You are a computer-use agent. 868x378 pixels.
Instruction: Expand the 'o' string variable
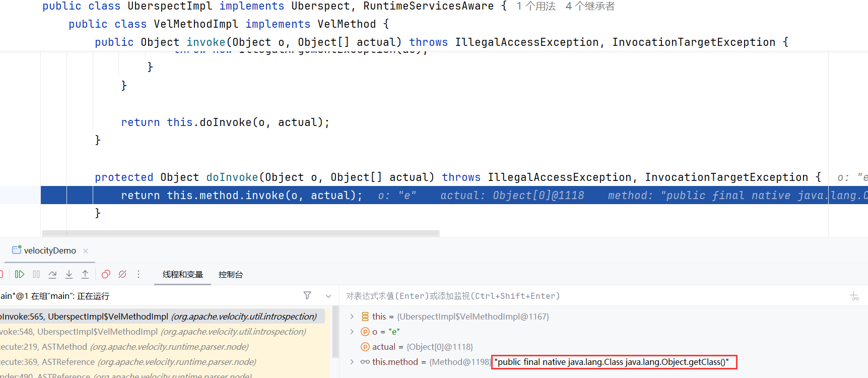tap(352, 332)
